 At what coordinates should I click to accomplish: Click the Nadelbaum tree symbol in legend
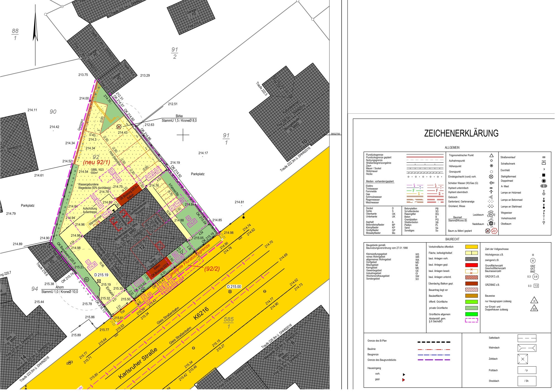point(491,224)
